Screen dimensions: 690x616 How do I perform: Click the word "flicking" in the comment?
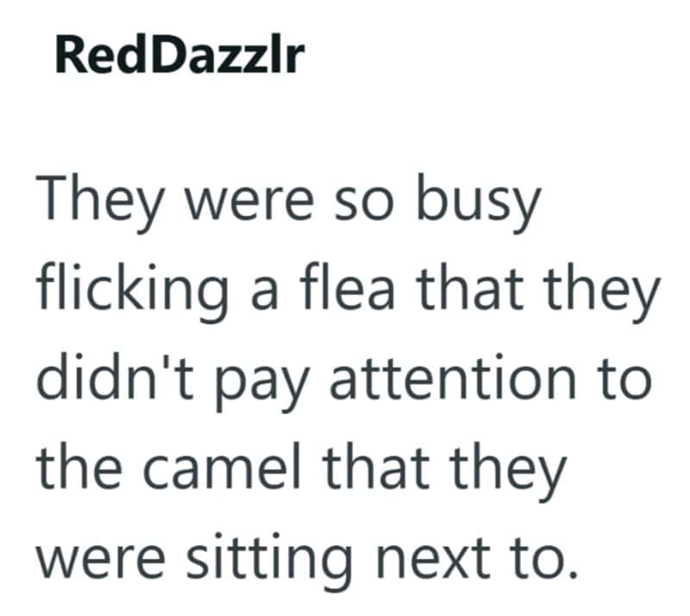[133, 291]
